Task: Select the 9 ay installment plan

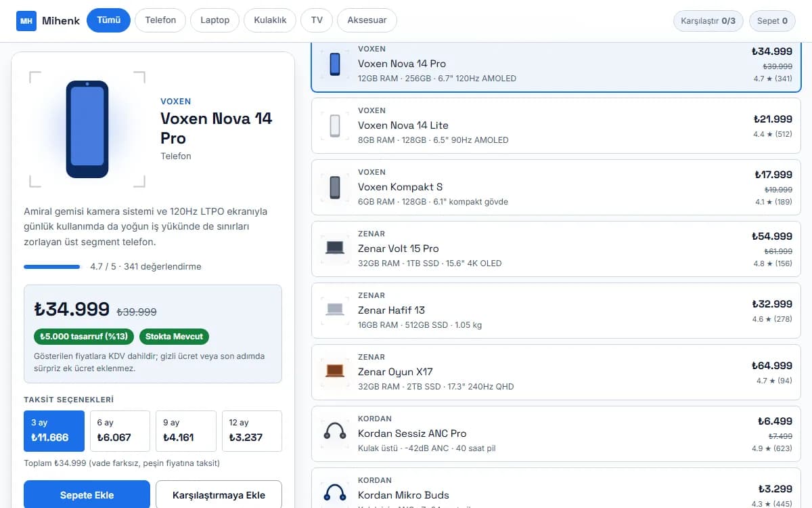Action: (x=185, y=431)
